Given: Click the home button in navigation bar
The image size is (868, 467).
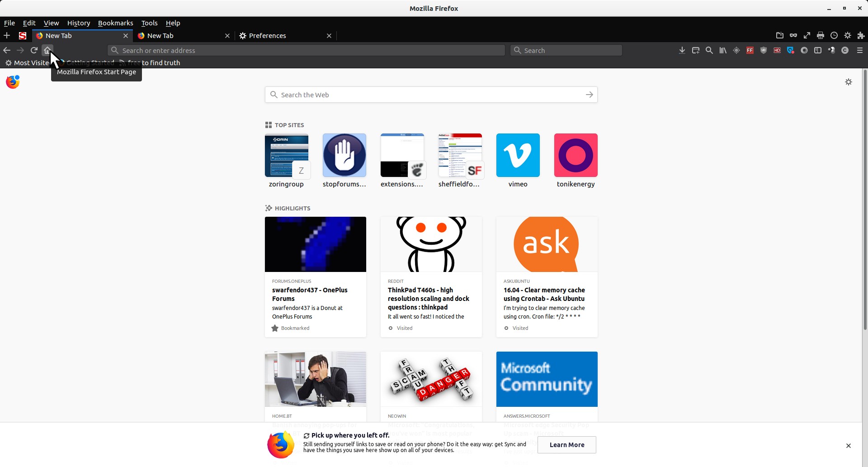Looking at the screenshot, I should tap(47, 50).
